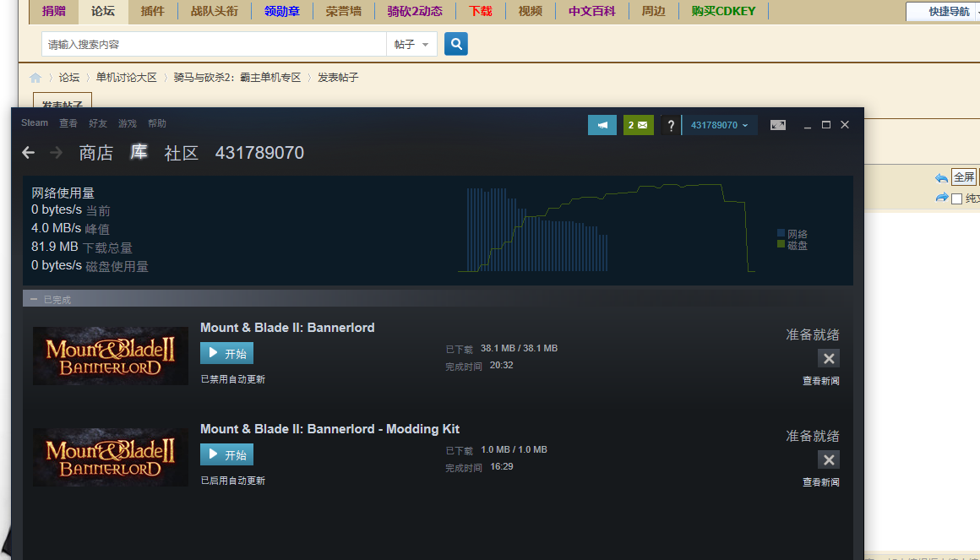The image size is (980, 560).
Task: Open Steam announcements megaphone icon
Action: [x=602, y=125]
